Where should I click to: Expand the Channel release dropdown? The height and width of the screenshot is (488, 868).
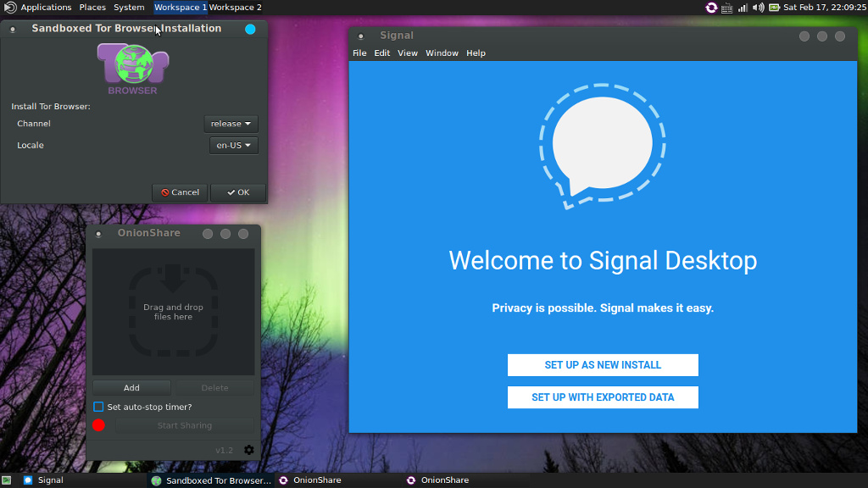tap(231, 124)
